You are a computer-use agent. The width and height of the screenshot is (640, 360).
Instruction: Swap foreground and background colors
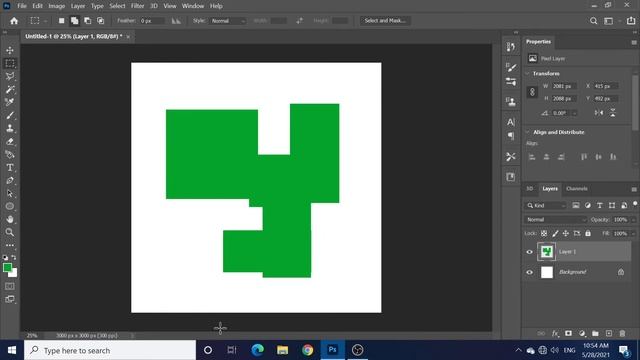pos(14,258)
